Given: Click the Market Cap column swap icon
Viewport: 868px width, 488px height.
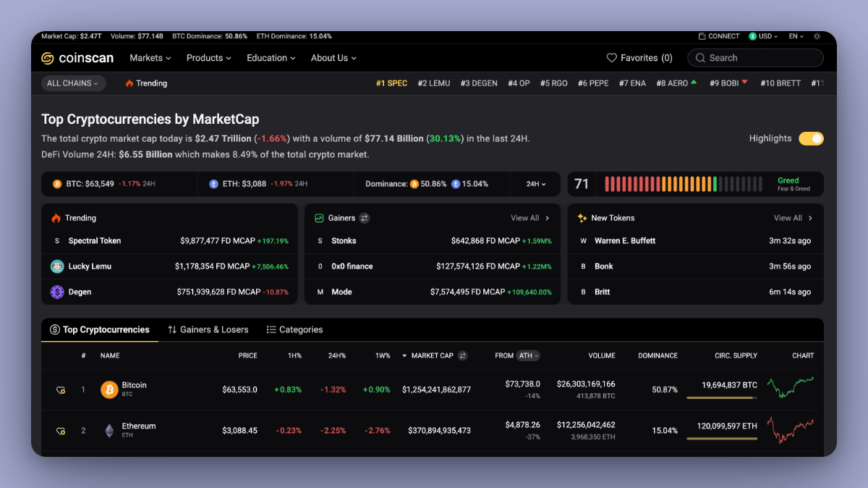Looking at the screenshot, I should click(x=463, y=356).
